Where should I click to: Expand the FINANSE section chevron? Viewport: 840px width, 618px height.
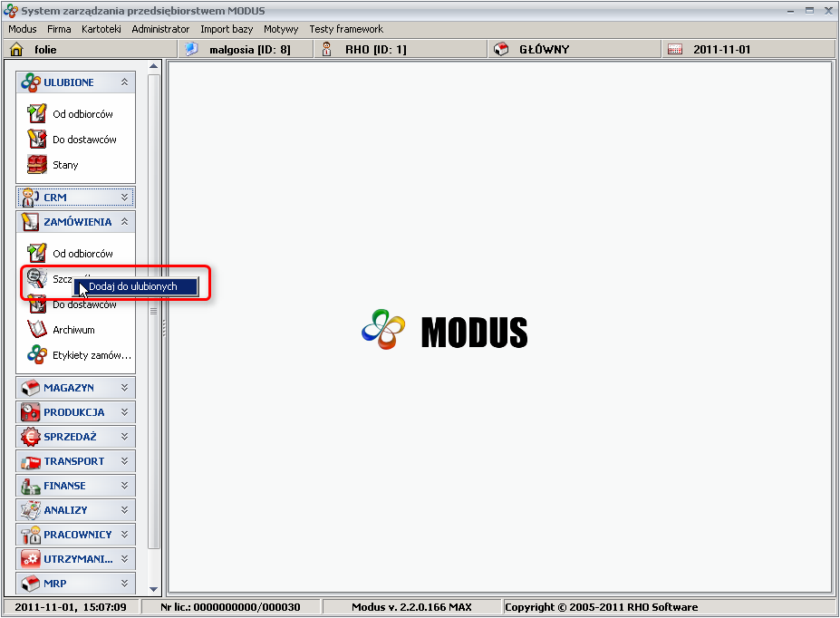tap(124, 485)
